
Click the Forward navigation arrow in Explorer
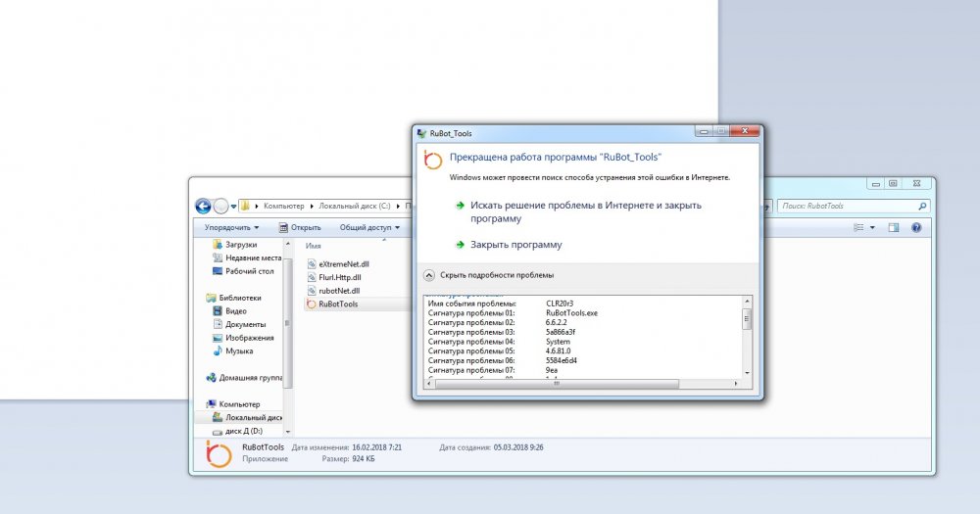pos(221,206)
